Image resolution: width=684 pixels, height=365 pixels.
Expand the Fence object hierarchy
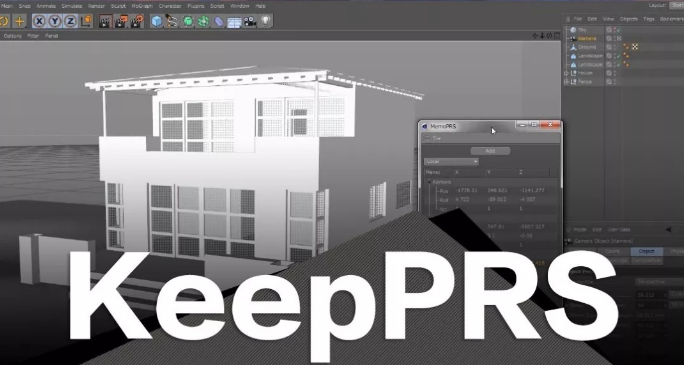[567, 82]
